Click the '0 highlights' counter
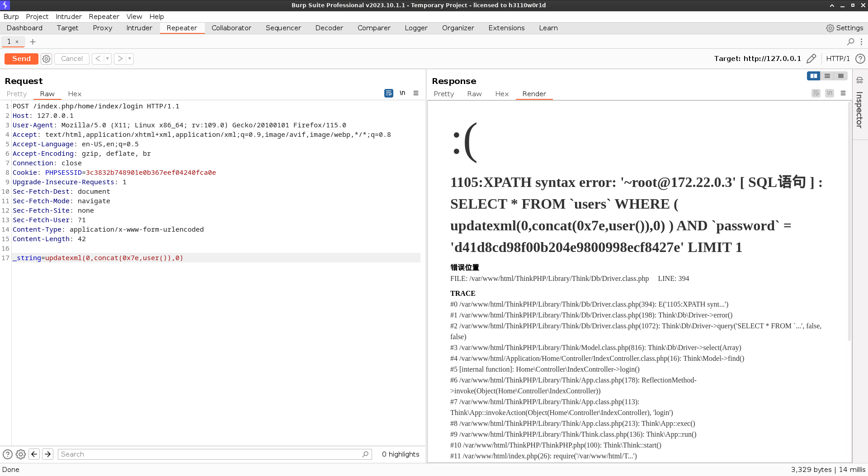The width and height of the screenshot is (868, 476). tap(401, 454)
